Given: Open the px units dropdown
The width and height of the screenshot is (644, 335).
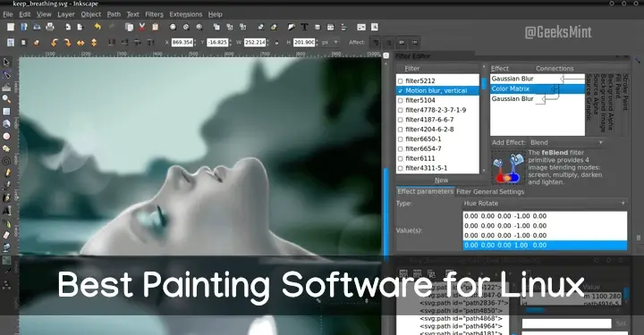Looking at the screenshot, I should (331, 42).
